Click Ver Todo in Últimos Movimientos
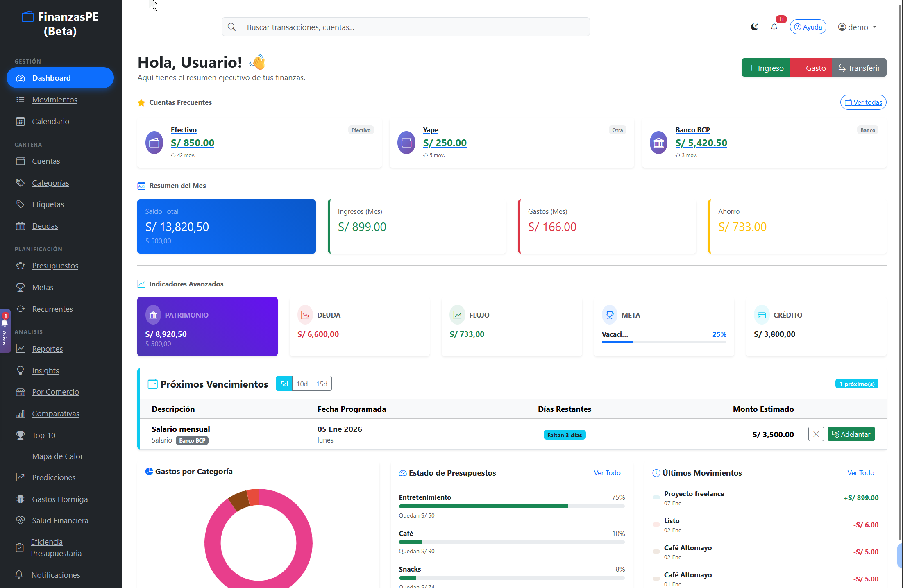The image size is (903, 588). pyautogui.click(x=861, y=473)
